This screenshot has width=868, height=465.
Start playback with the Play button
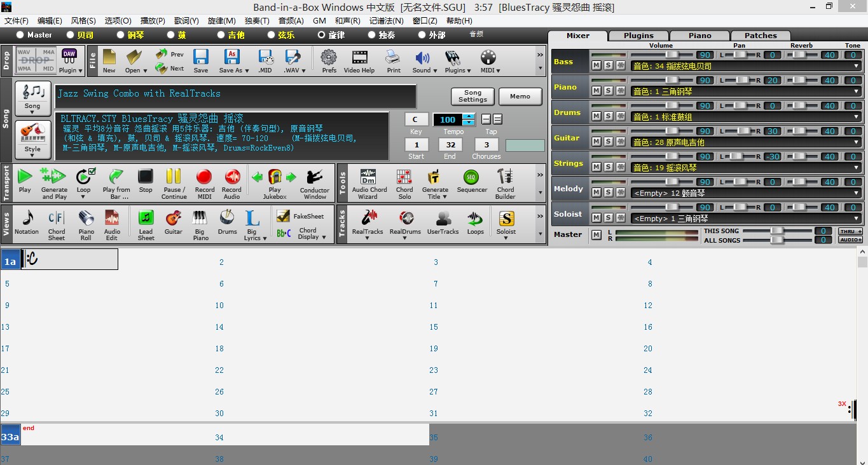25,182
